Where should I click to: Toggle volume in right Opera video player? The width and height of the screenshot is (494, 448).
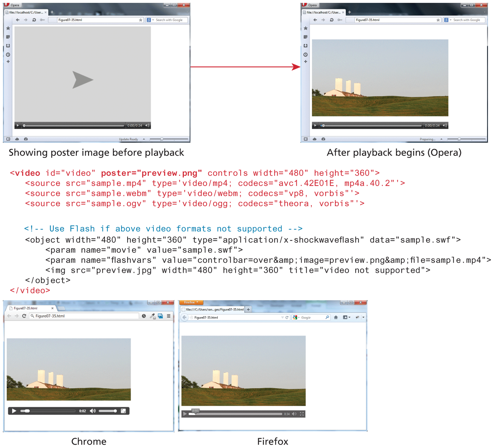445,125
